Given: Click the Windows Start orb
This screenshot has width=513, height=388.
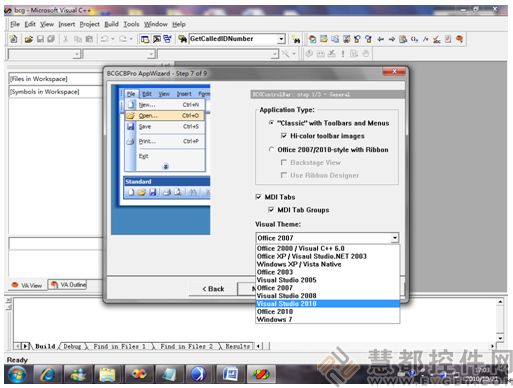Looking at the screenshot, I should [x=17, y=375].
